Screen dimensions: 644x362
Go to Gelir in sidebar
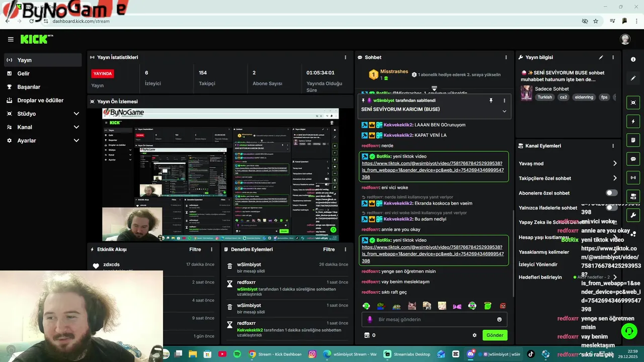click(23, 73)
